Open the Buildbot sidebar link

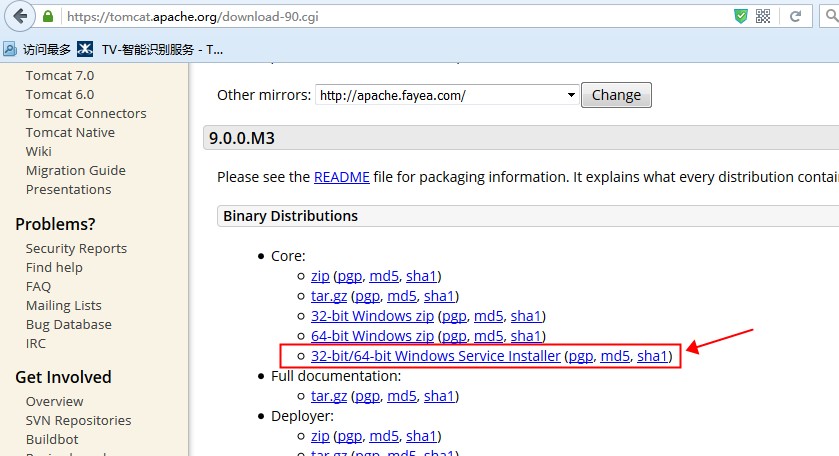point(52,439)
